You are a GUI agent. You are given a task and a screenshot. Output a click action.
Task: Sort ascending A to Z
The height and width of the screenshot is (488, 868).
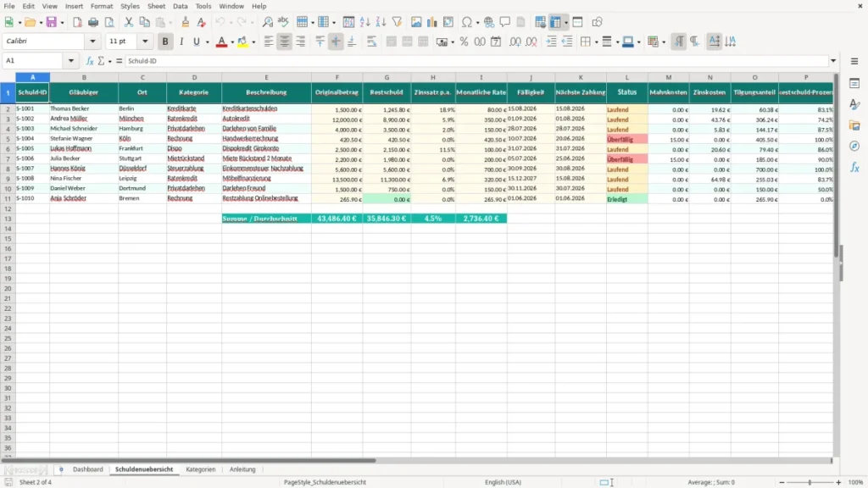[x=364, y=22]
